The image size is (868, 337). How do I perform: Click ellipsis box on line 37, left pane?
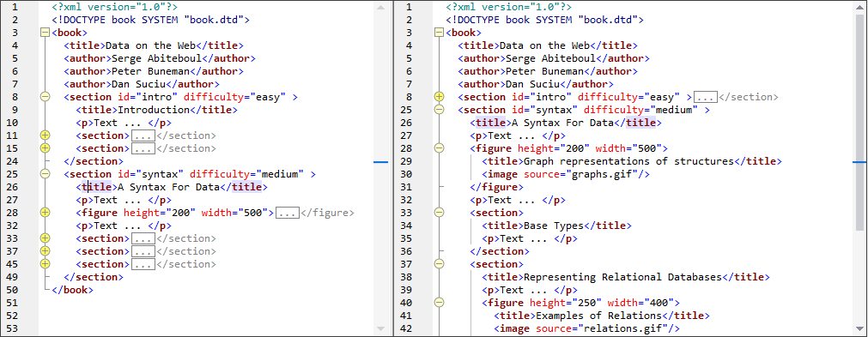(143, 251)
